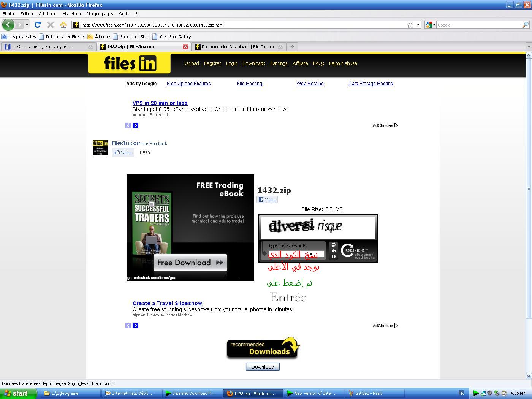Open the Earnings link
The width and height of the screenshot is (532, 399).
coord(279,63)
